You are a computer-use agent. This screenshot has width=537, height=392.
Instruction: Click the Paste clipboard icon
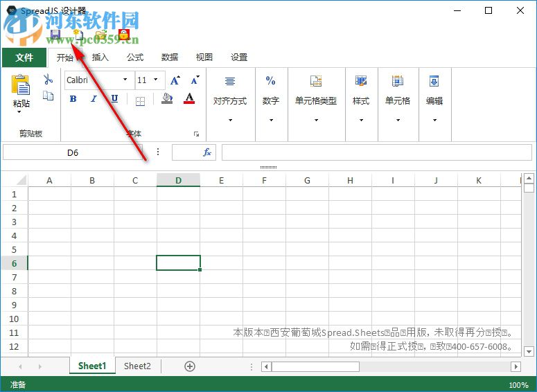coord(21,84)
